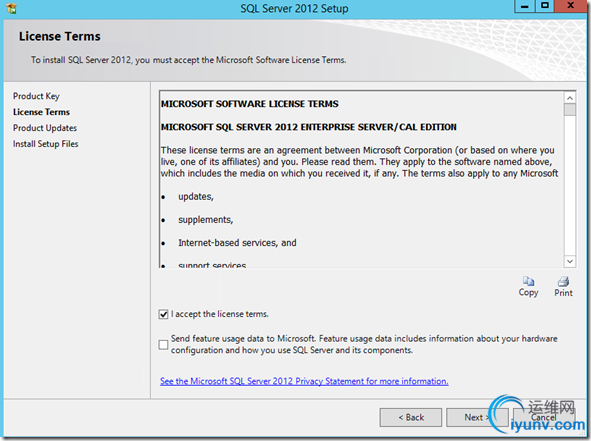The image size is (591, 441).
Task: Close the SQL Server 2012 Setup window
Action: tap(570, 6)
